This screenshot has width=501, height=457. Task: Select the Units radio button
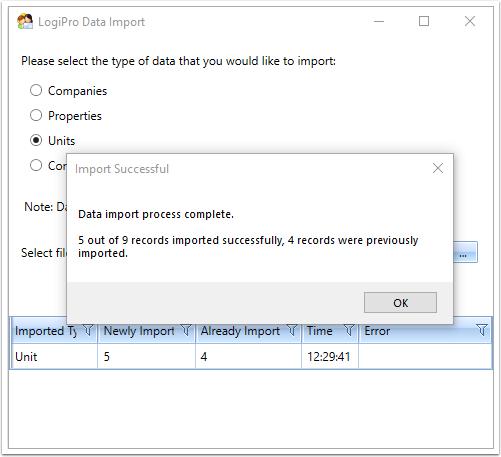(36, 140)
